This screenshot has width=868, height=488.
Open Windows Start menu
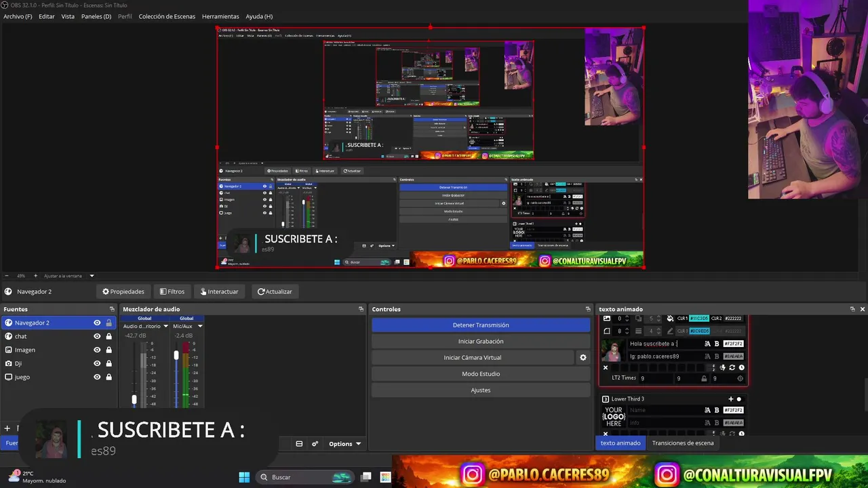pyautogui.click(x=244, y=477)
